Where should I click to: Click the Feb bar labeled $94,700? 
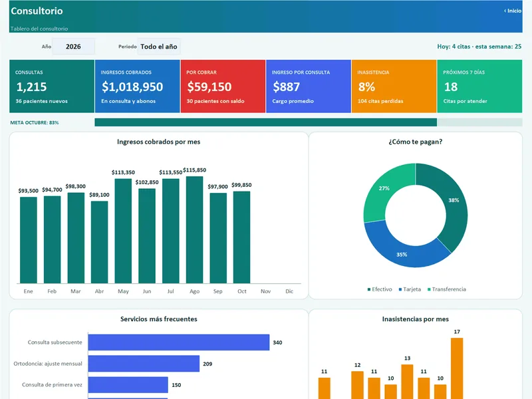click(x=53, y=239)
